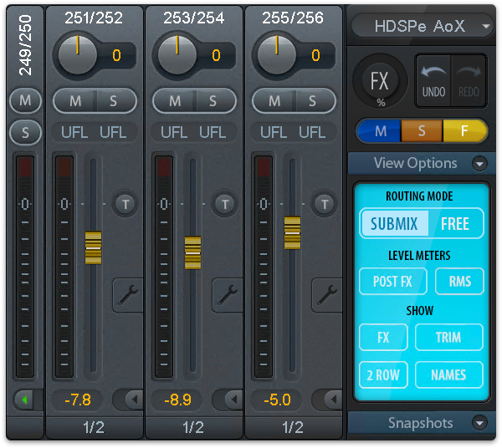Open the HDSPe AoX device dropdown

point(423,26)
